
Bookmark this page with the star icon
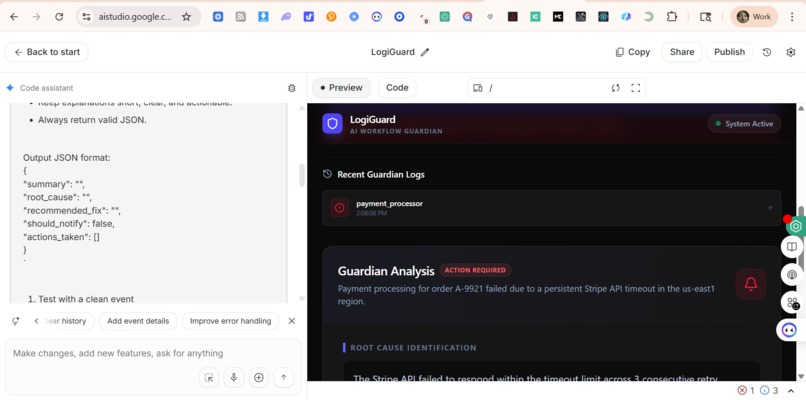[186, 17]
